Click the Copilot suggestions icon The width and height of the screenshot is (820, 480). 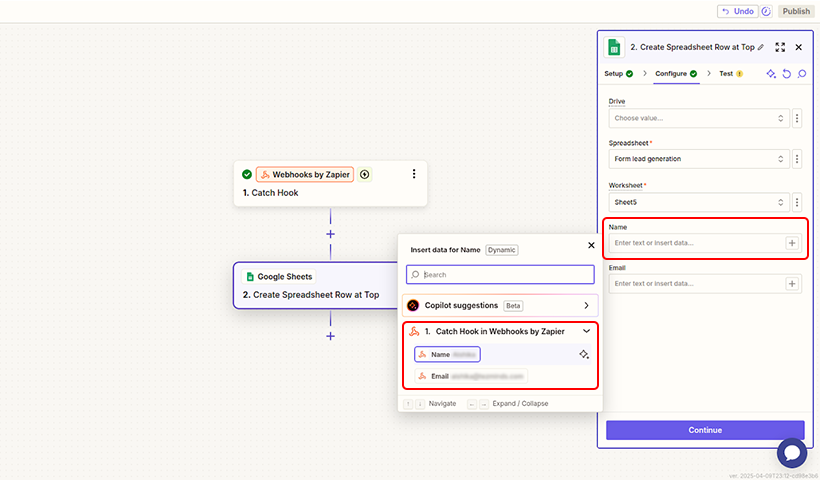(x=413, y=305)
